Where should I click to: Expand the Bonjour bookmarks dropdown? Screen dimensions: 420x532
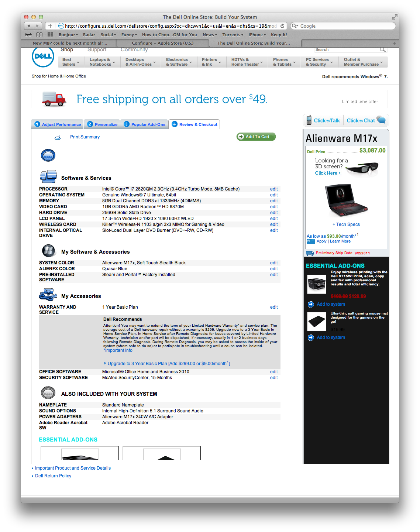pos(68,35)
